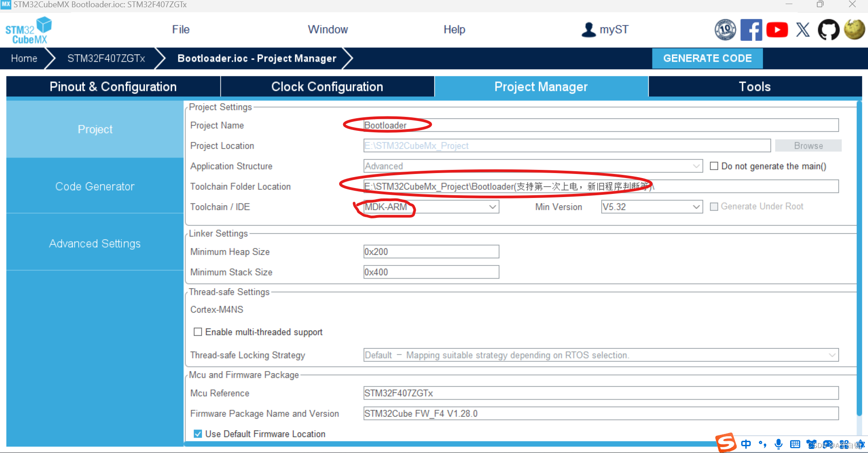Select the Sogou input method icon in tray
This screenshot has width=868, height=453.
tap(725, 444)
